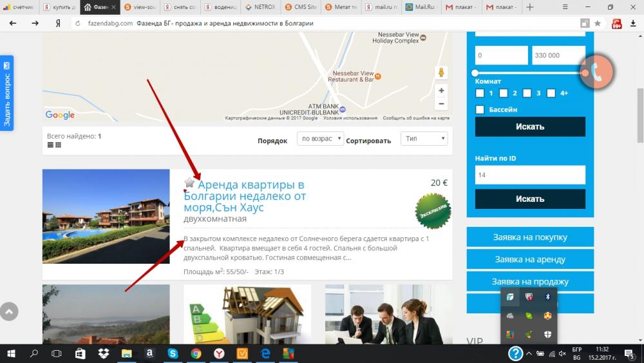Open Skype from the taskbar
The width and height of the screenshot is (644, 363).
click(x=173, y=353)
